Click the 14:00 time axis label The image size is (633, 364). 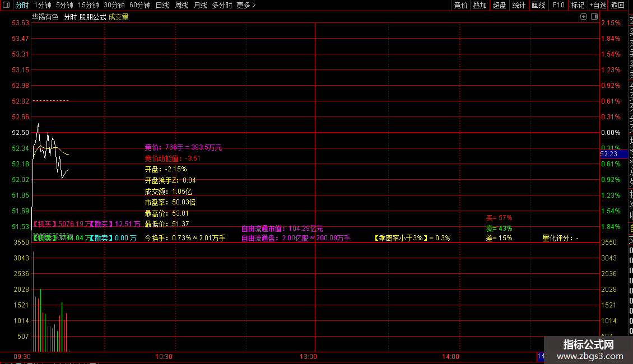(450, 356)
